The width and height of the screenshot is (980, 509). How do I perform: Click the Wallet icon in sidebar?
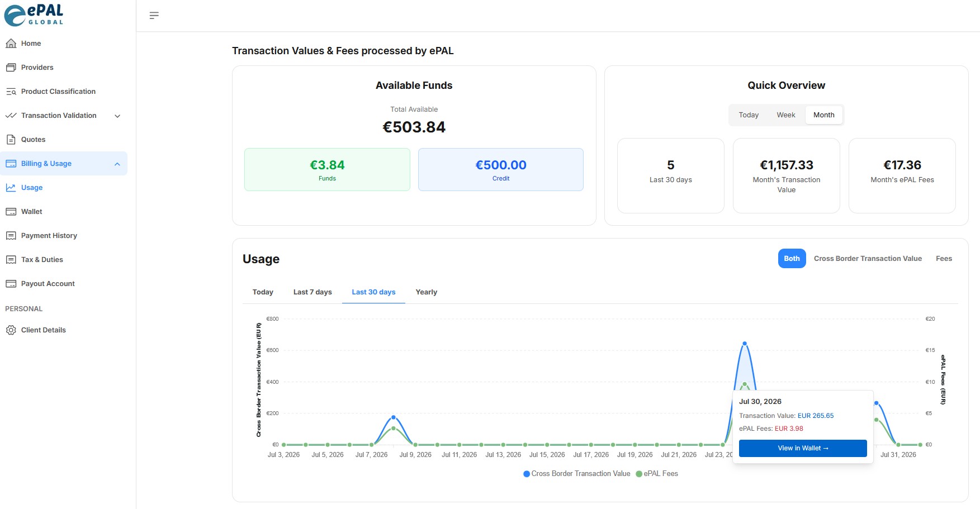click(x=11, y=212)
